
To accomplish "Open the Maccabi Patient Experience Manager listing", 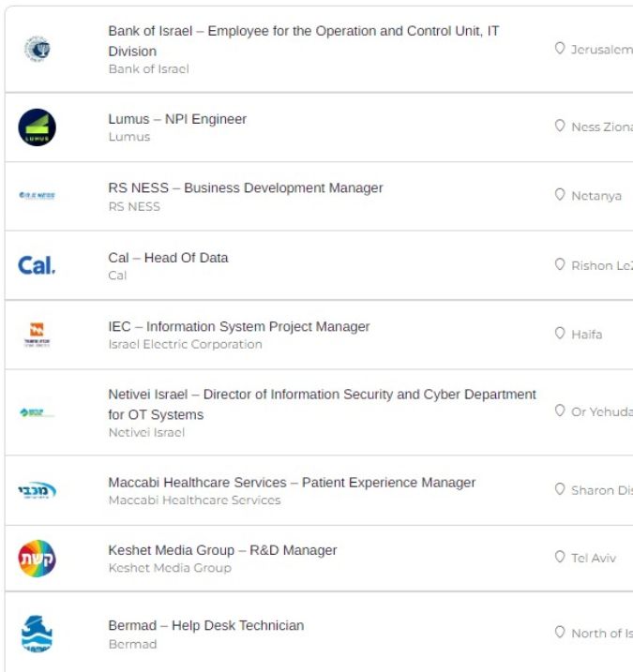I will click(x=292, y=483).
